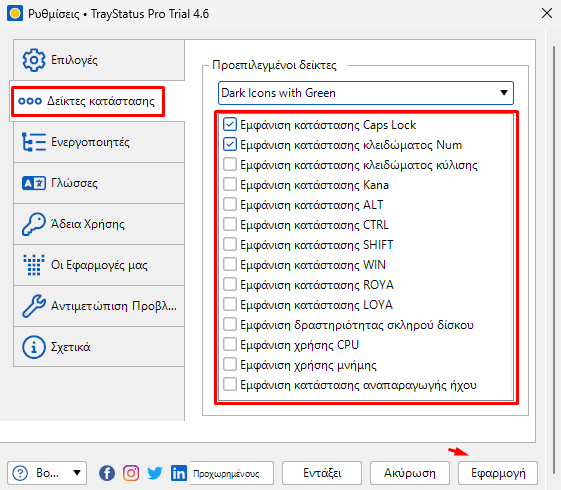Viewport: 561px width, 490px height.
Task: Click the Άδεια Χρήσης key icon
Action: point(34,224)
